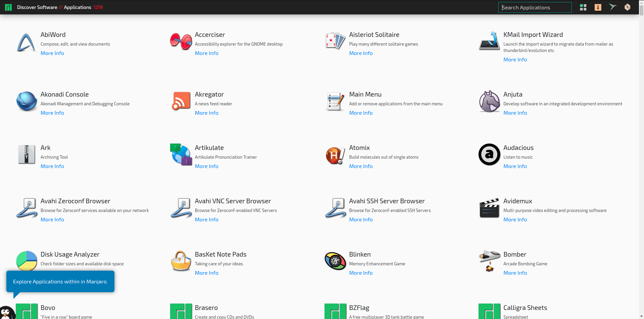Image resolution: width=644 pixels, height=319 pixels.
Task: Click the Akonadi Console globe icon
Action: point(27,101)
